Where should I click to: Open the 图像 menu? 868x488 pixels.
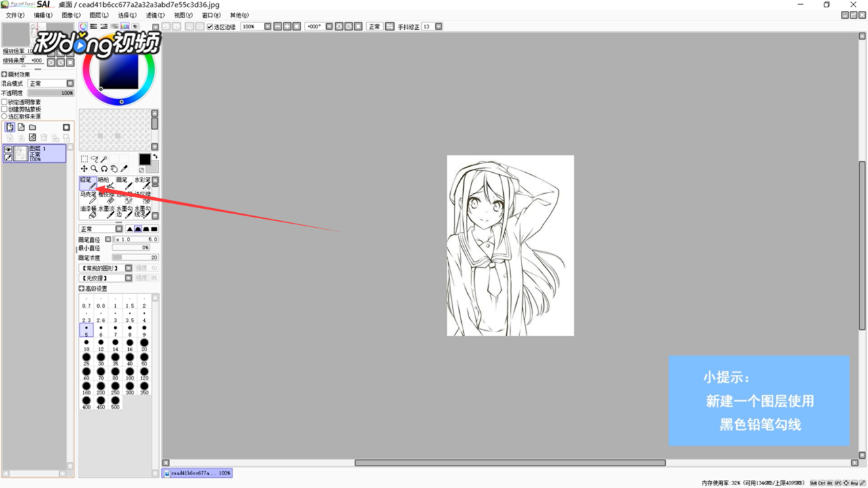click(x=71, y=15)
